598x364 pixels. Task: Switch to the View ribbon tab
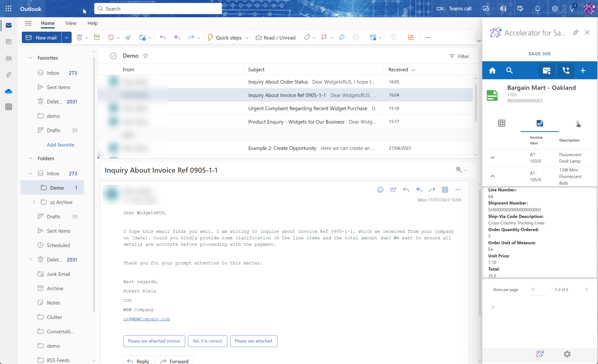pos(71,23)
